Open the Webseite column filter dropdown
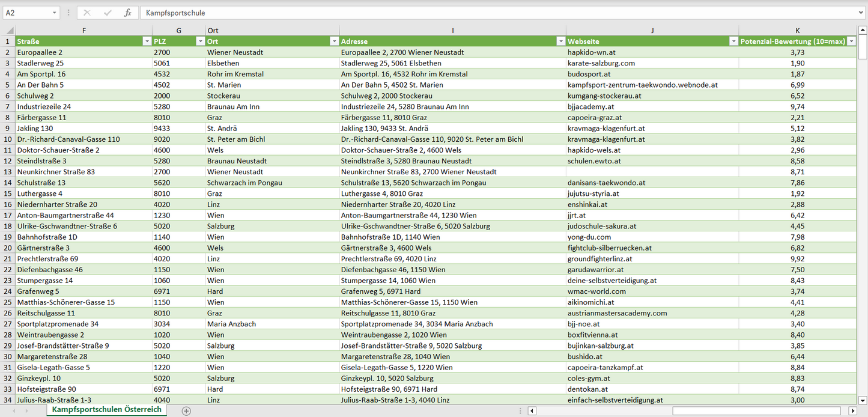The width and height of the screenshot is (868, 417). coord(733,41)
